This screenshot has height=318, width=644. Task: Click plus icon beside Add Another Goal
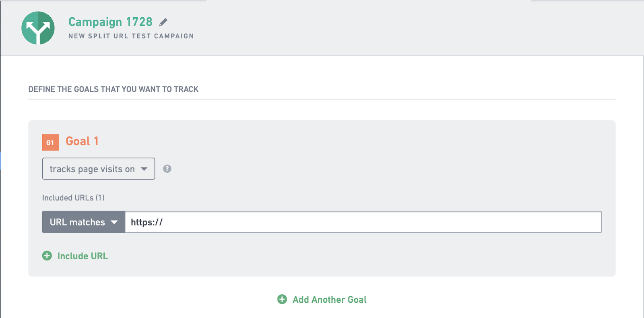pyautogui.click(x=282, y=299)
